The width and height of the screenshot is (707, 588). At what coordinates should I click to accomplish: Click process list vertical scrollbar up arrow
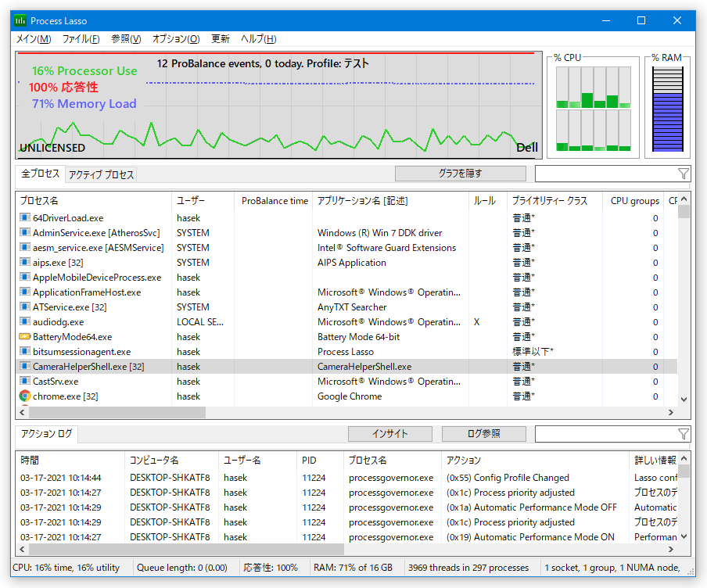(684, 199)
